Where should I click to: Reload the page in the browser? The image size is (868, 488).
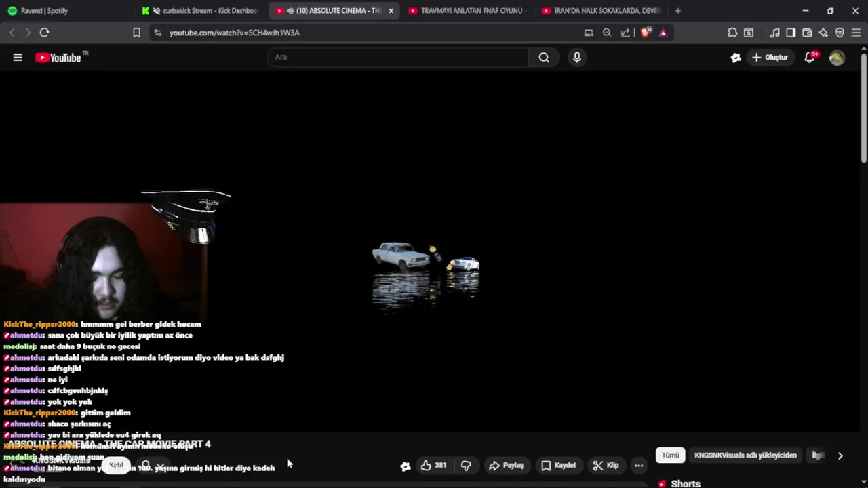tap(44, 33)
